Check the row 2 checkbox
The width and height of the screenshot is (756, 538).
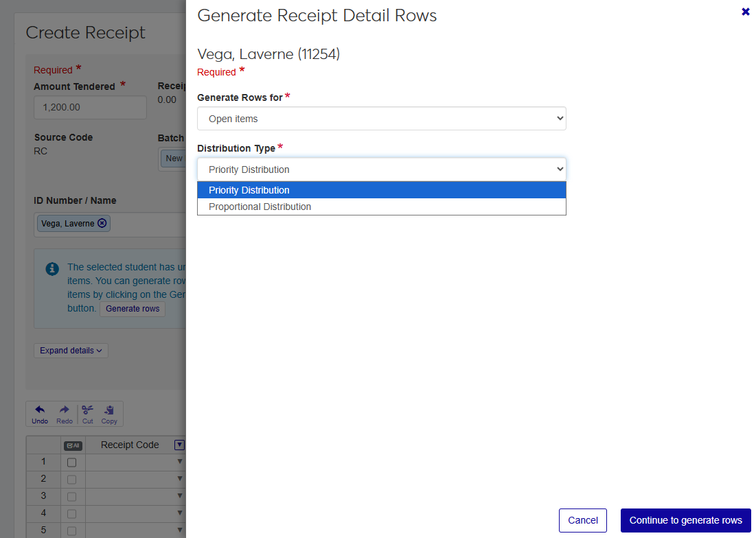72,480
